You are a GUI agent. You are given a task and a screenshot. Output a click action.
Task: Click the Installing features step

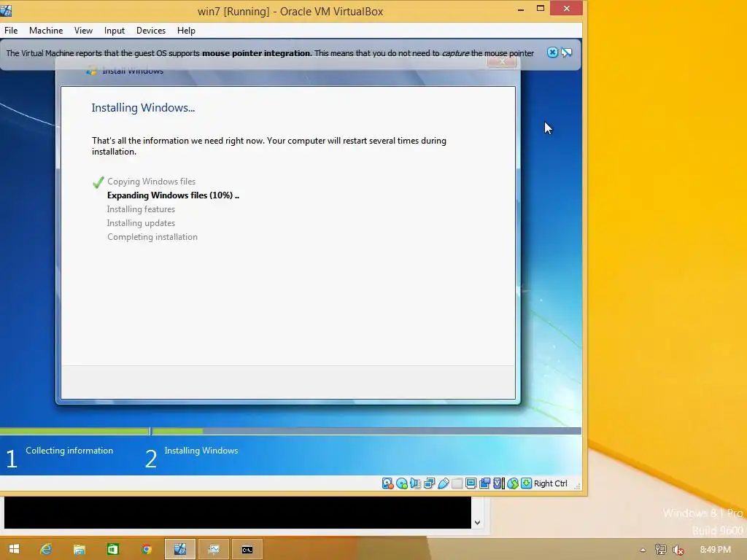(x=141, y=209)
